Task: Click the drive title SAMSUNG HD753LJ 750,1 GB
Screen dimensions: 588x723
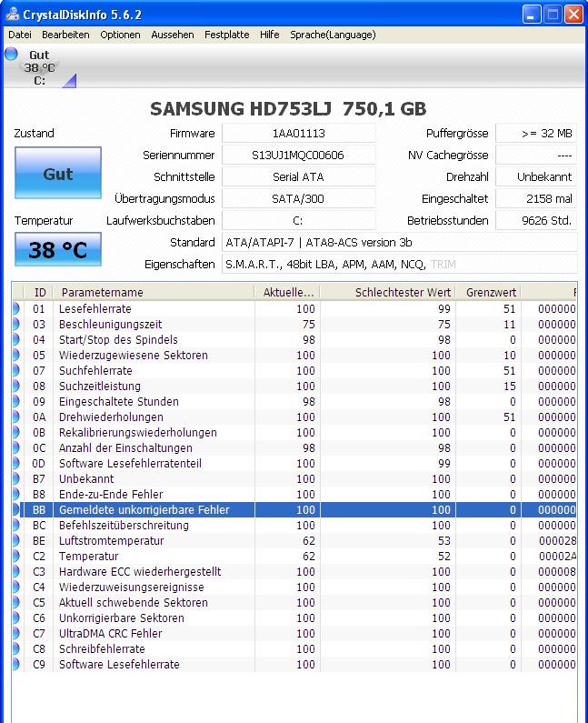Action: (288, 109)
